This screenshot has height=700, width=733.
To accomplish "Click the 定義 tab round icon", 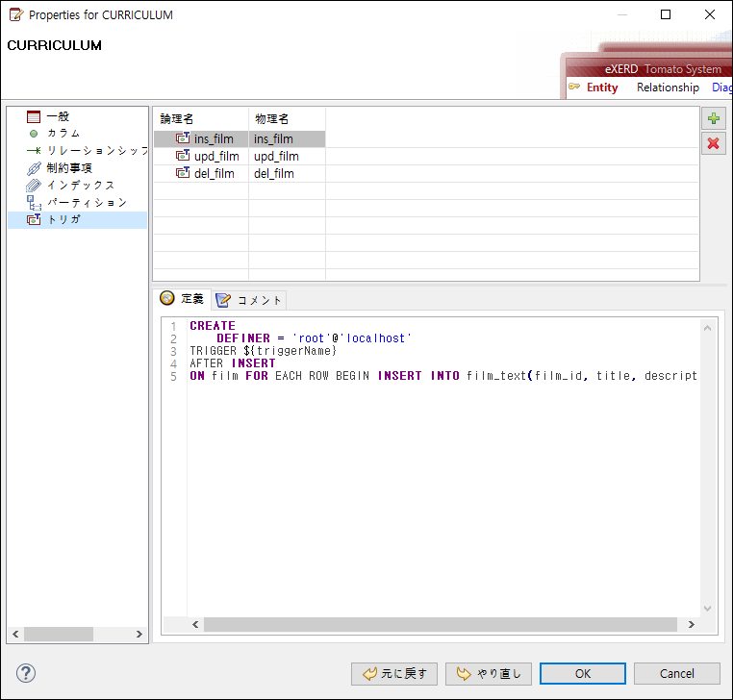I will (166, 298).
